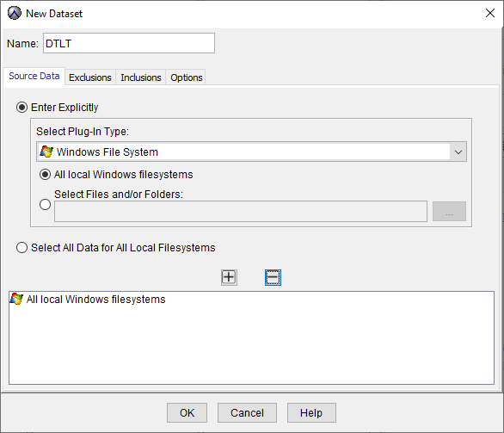Choose All local Windows filesystems radio option
The height and width of the screenshot is (433, 504).
45,175
